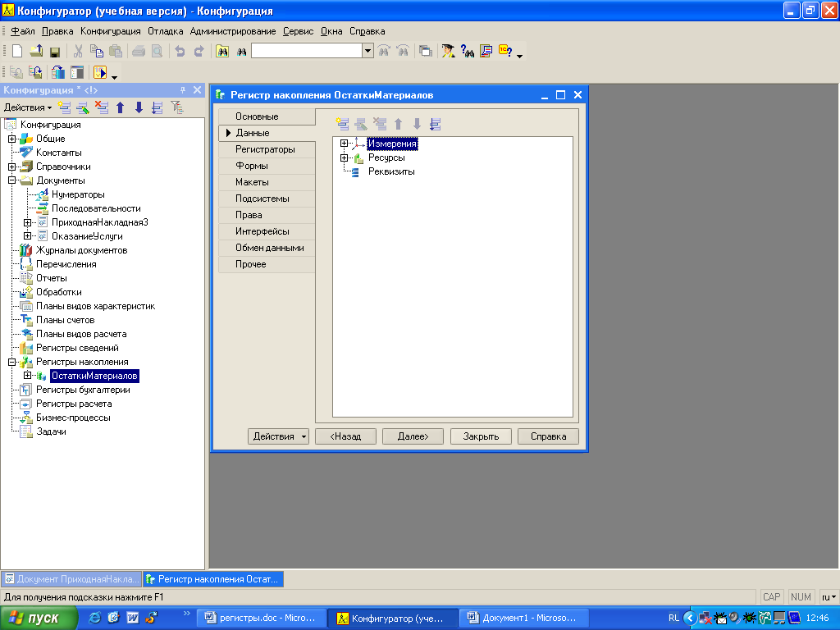Select Регистры сведений in configuration tree
The image size is (840, 630).
click(77, 348)
